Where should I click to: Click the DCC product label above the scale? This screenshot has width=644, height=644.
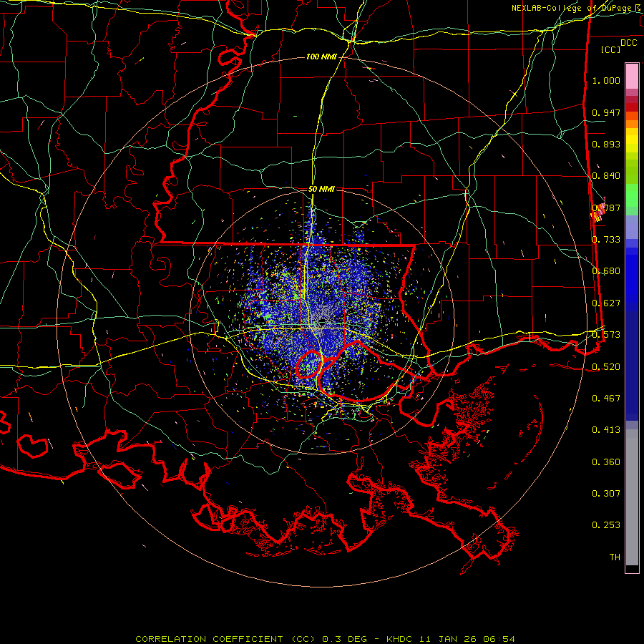coord(628,43)
